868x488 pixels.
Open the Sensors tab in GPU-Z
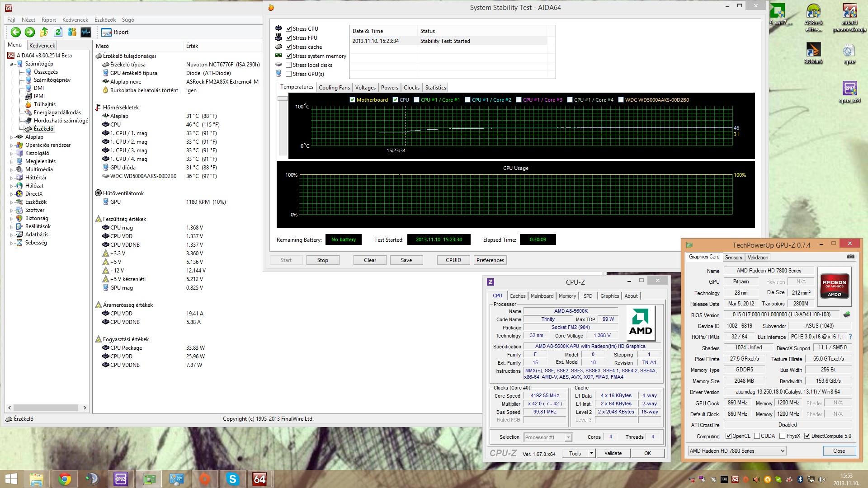point(733,258)
